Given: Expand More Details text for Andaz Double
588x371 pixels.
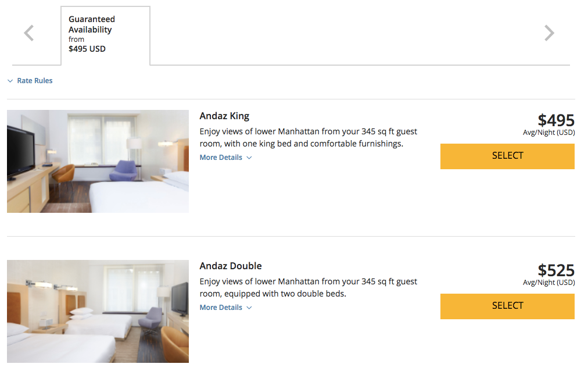Looking at the screenshot, I should [221, 308].
